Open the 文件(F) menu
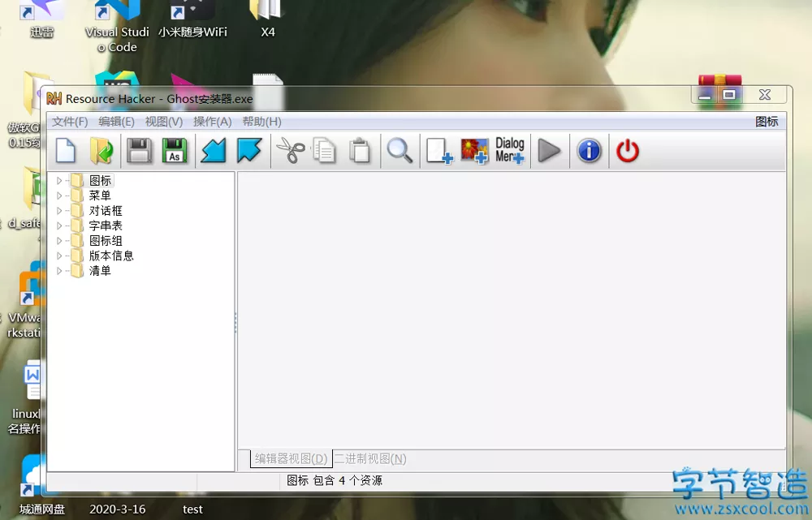812x520 pixels. coord(70,122)
